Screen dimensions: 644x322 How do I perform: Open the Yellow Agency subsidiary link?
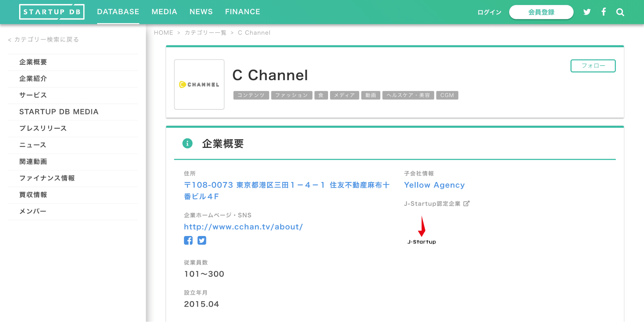click(434, 185)
